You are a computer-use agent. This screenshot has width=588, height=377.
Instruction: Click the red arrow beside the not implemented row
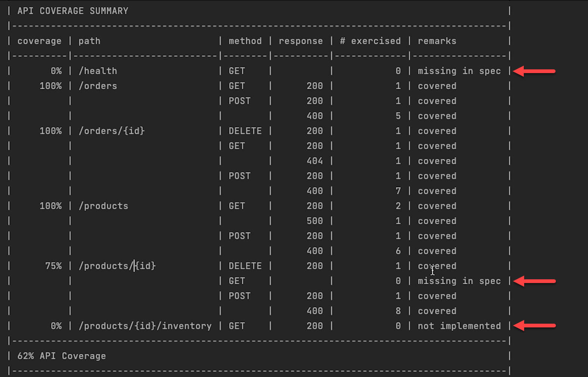(x=534, y=326)
